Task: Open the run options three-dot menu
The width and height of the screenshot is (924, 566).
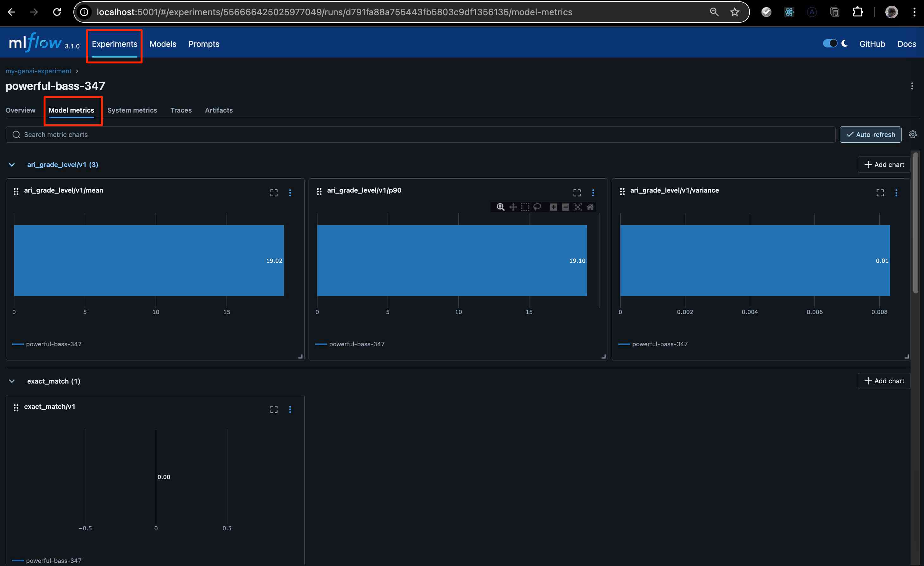Action: coord(912,86)
